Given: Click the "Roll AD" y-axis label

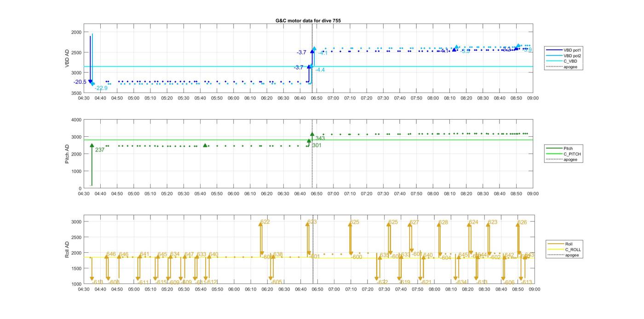Looking at the screenshot, I should [67, 249].
